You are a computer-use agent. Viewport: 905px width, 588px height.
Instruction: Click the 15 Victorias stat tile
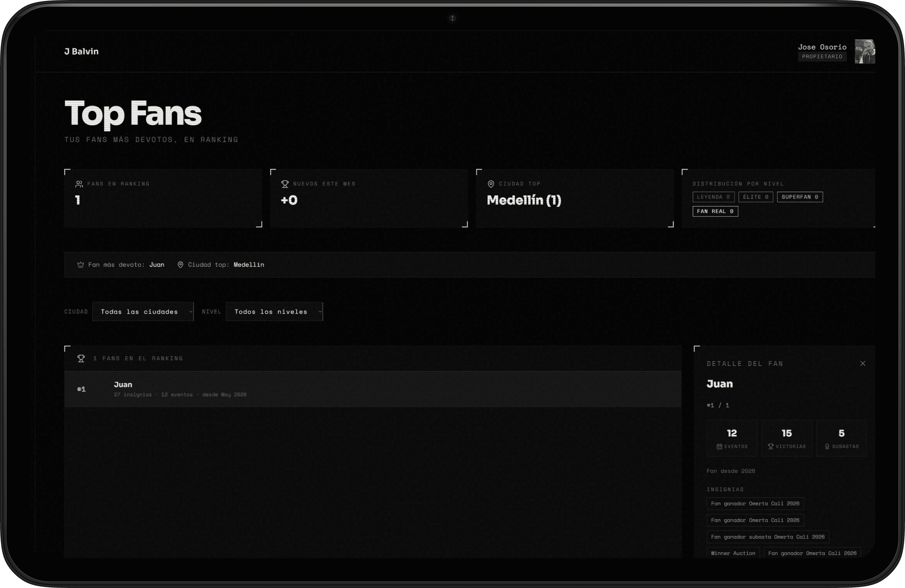click(x=787, y=438)
